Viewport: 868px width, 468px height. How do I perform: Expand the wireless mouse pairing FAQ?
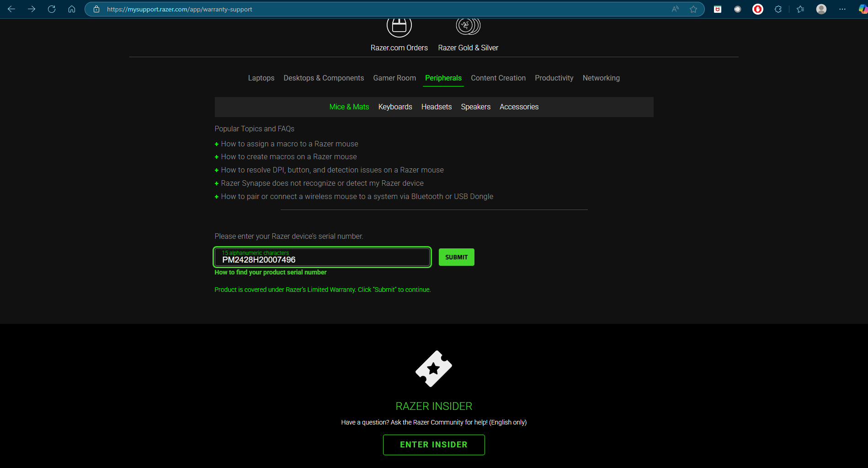357,197
